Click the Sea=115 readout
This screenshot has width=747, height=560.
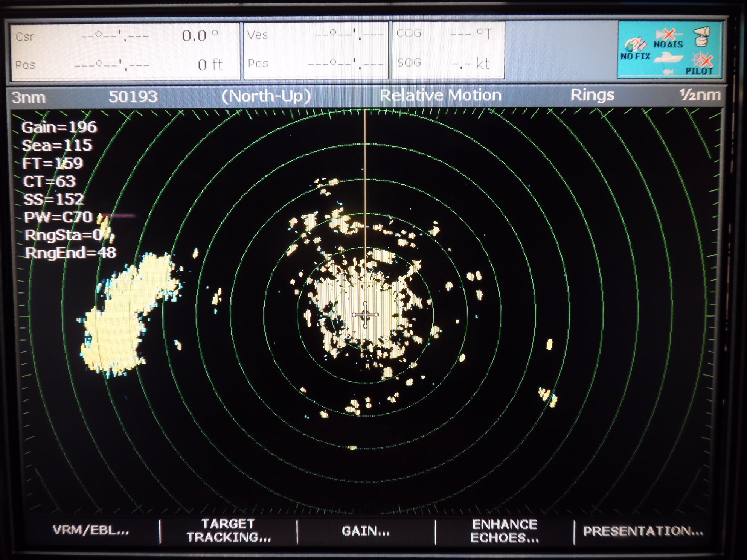click(x=57, y=145)
